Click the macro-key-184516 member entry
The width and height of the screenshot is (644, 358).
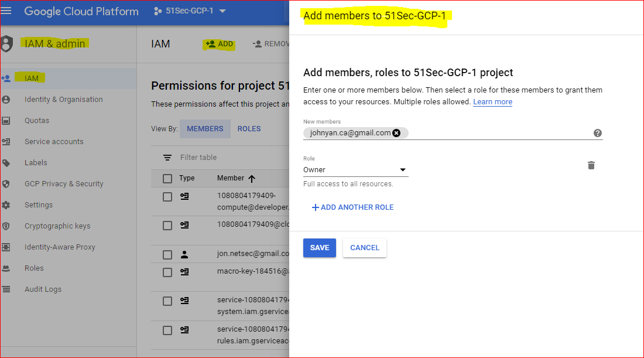coord(253,271)
